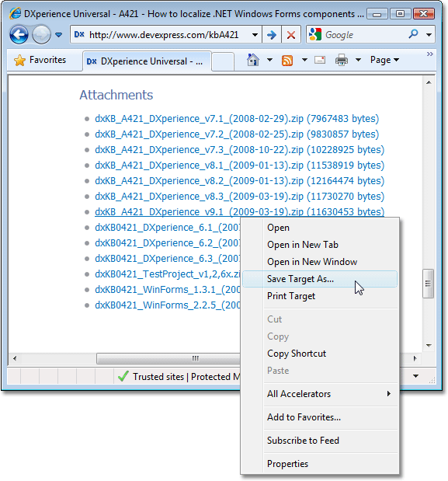
Task: Open a new blank tab
Action: click(x=223, y=61)
